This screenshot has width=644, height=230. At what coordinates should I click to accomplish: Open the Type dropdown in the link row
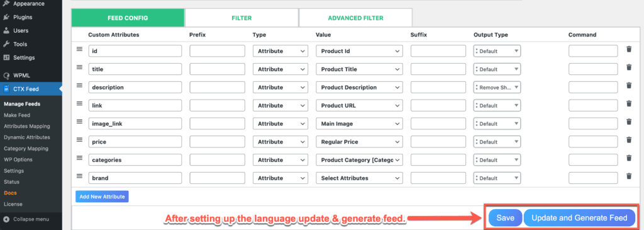[280, 105]
